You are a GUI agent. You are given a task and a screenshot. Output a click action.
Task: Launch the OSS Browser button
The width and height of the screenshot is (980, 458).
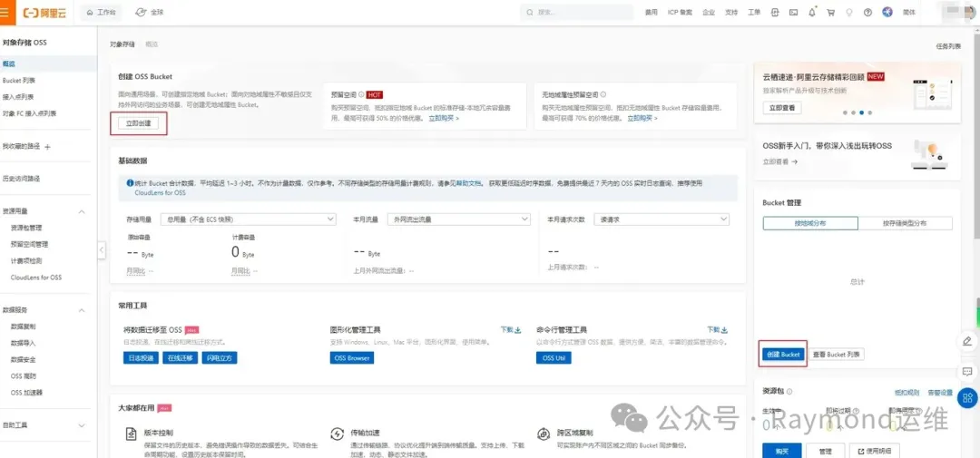[x=352, y=358]
